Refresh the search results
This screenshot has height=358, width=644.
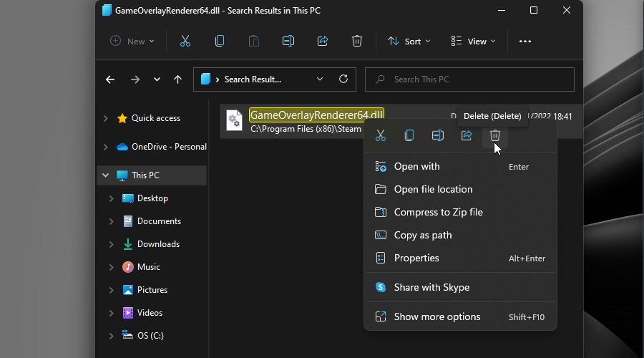coord(343,79)
